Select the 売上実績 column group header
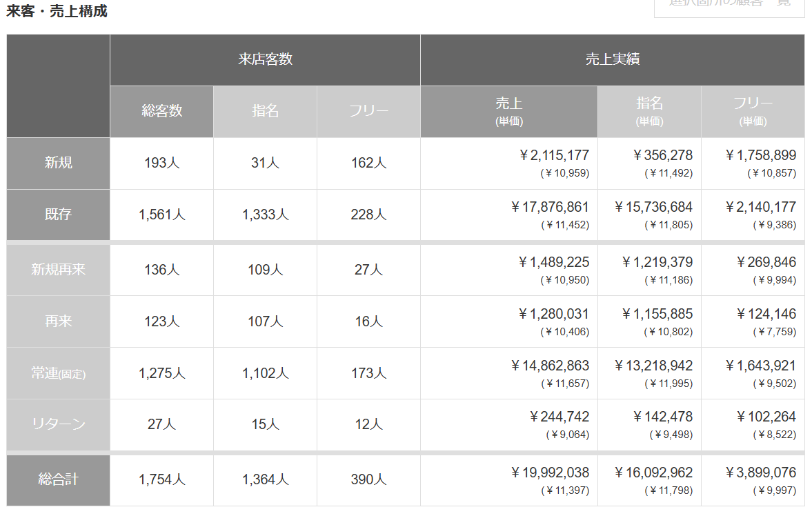 pyautogui.click(x=612, y=59)
